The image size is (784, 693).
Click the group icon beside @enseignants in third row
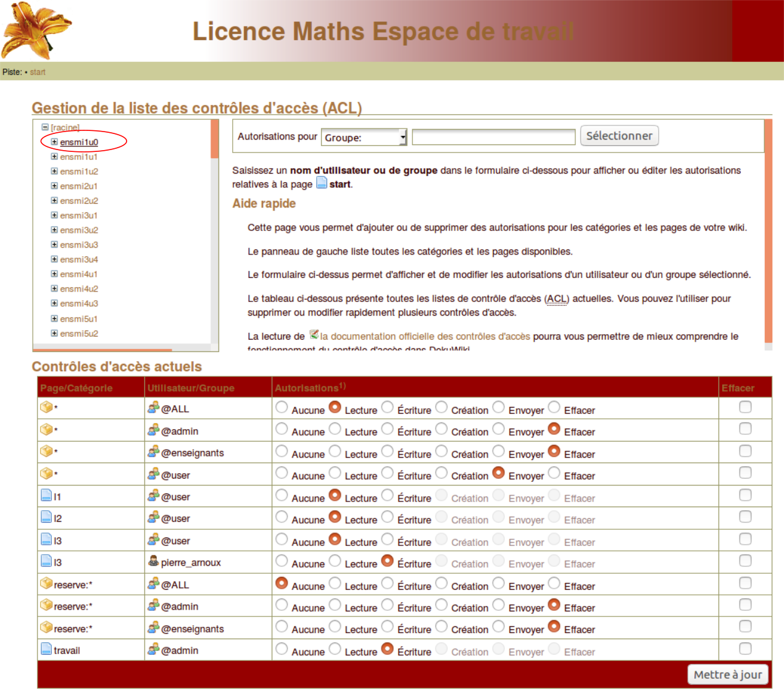153,452
